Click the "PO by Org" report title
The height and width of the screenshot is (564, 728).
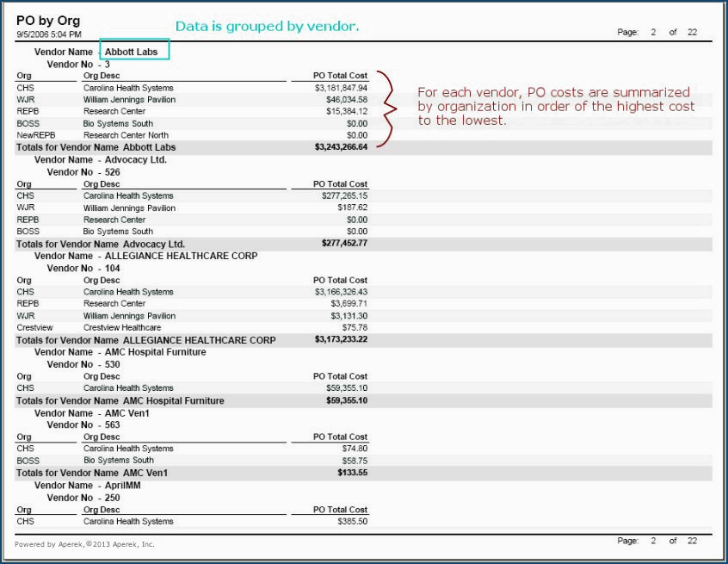(x=50, y=20)
